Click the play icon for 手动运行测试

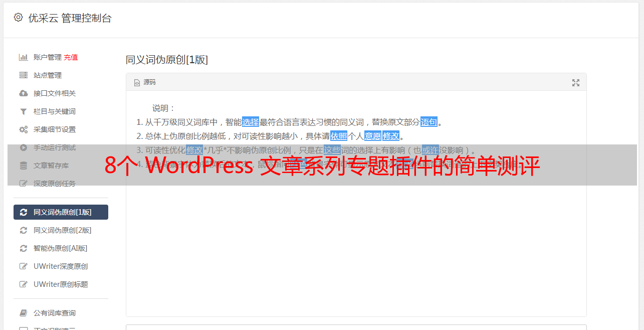(23, 147)
